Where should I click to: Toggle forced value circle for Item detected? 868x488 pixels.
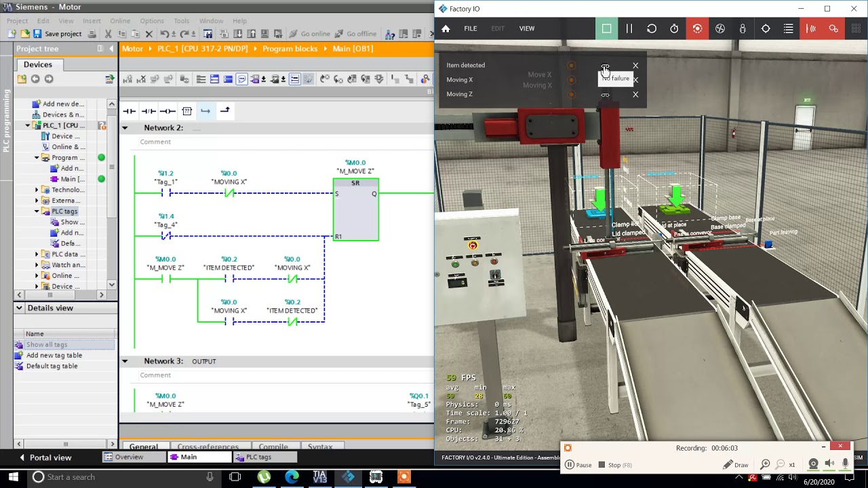point(571,66)
